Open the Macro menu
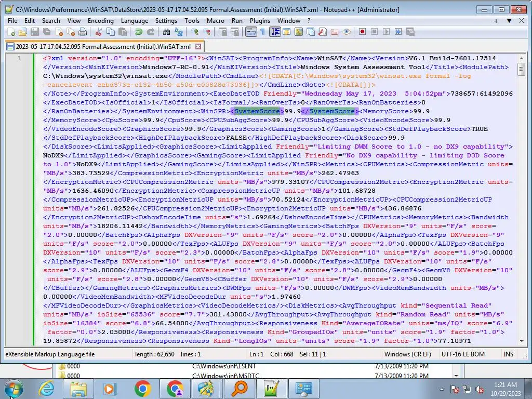 (216, 21)
